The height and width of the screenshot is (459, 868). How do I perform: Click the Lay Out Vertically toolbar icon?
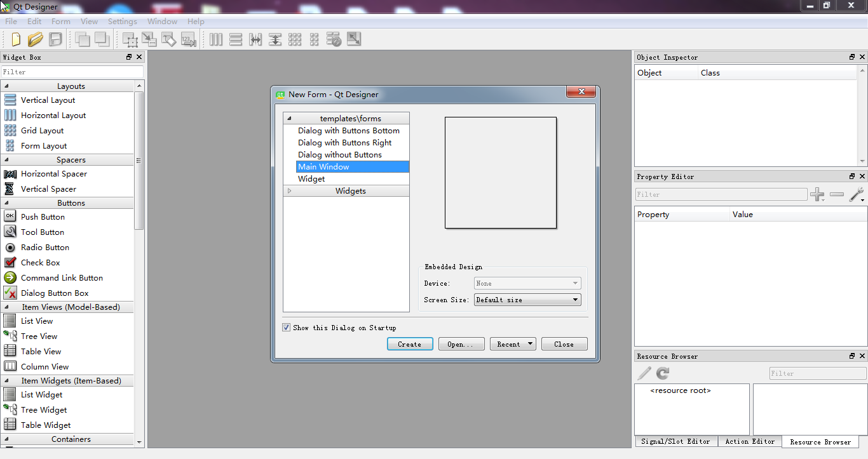click(236, 39)
